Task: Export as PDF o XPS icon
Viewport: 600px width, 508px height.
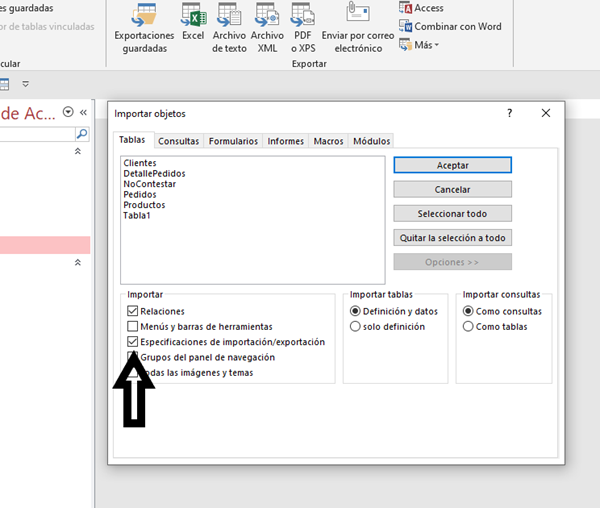Action: 302,15
